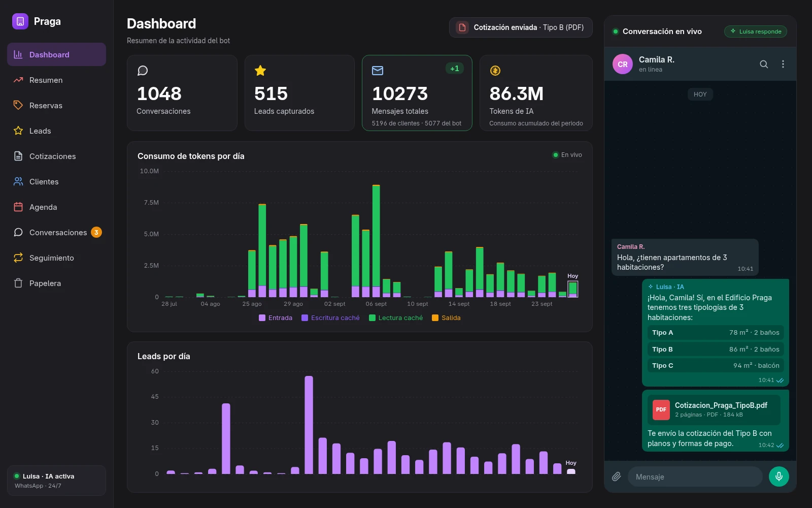Search within the Camila R. conversation

[x=764, y=64]
